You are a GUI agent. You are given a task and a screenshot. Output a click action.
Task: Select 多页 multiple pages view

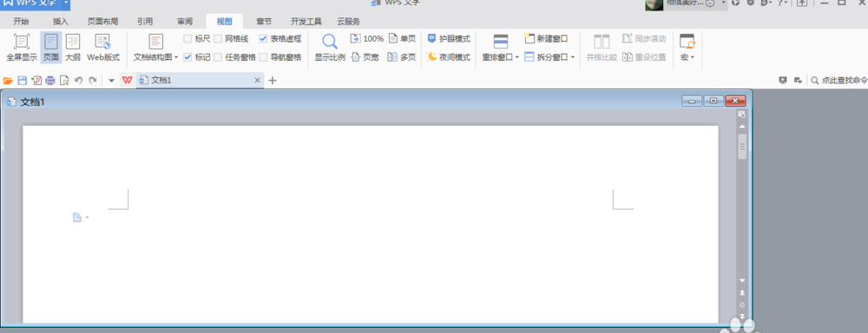(401, 57)
